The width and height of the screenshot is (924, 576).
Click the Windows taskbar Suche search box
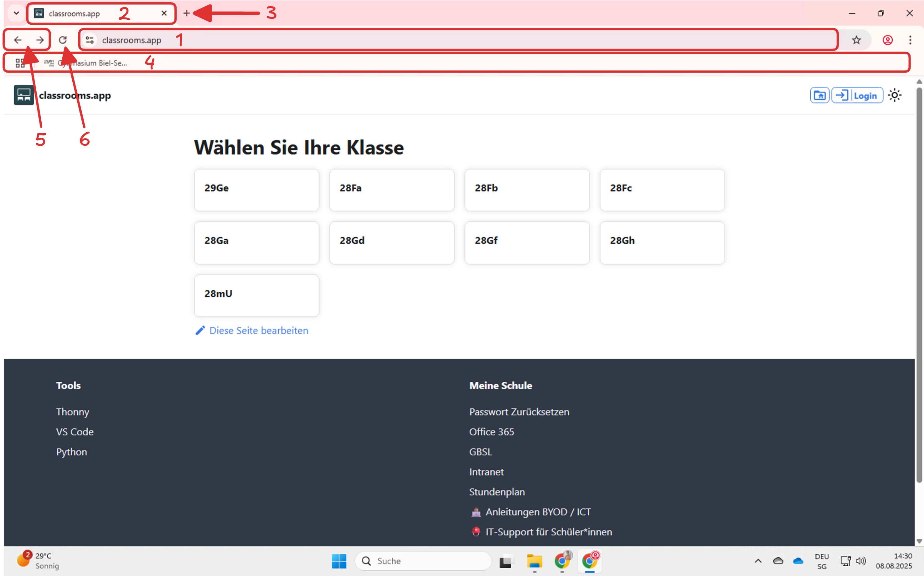click(423, 561)
